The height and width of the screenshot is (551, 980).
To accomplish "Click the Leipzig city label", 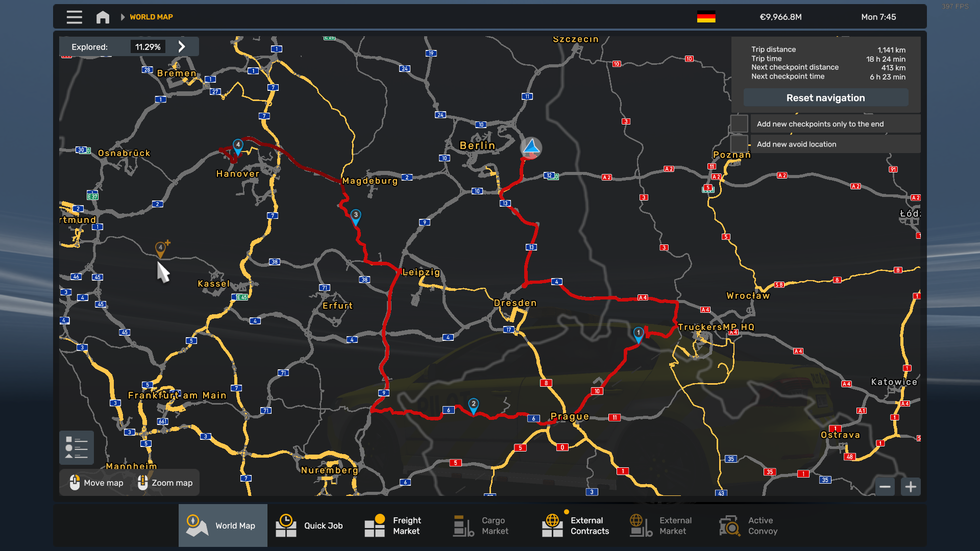I will 421,272.
